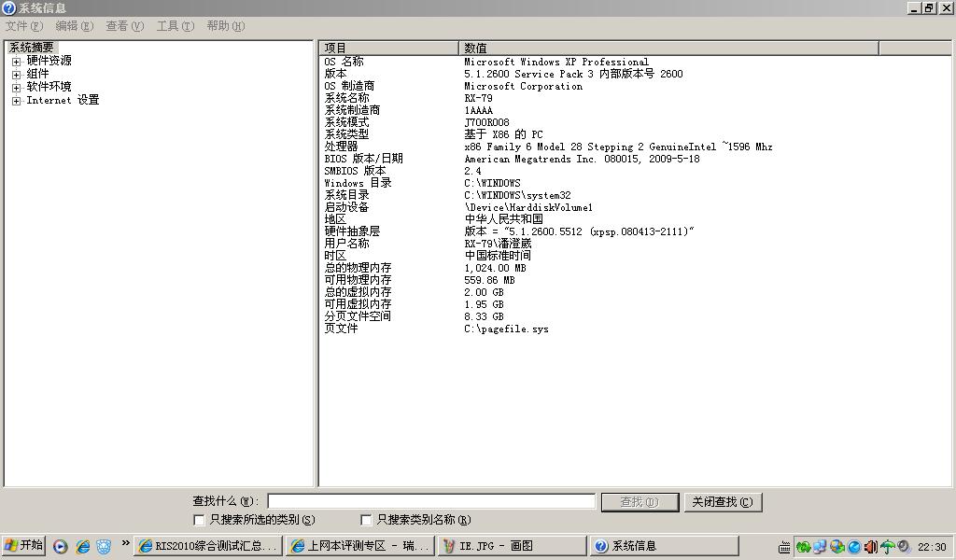Open the 文件(F) menu
The height and width of the screenshot is (560, 956).
pyautogui.click(x=23, y=25)
